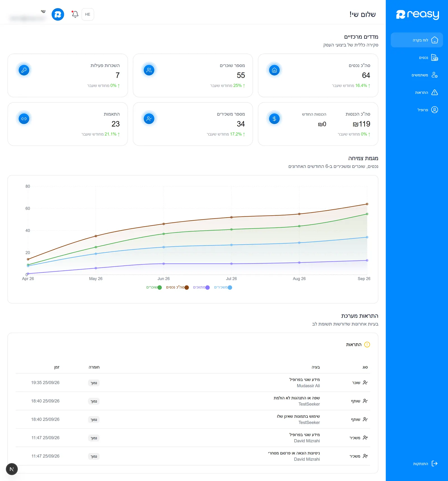448x481 pixels.
Task: Click the yellow warning icon beside התראות heading
Action: 367,344
